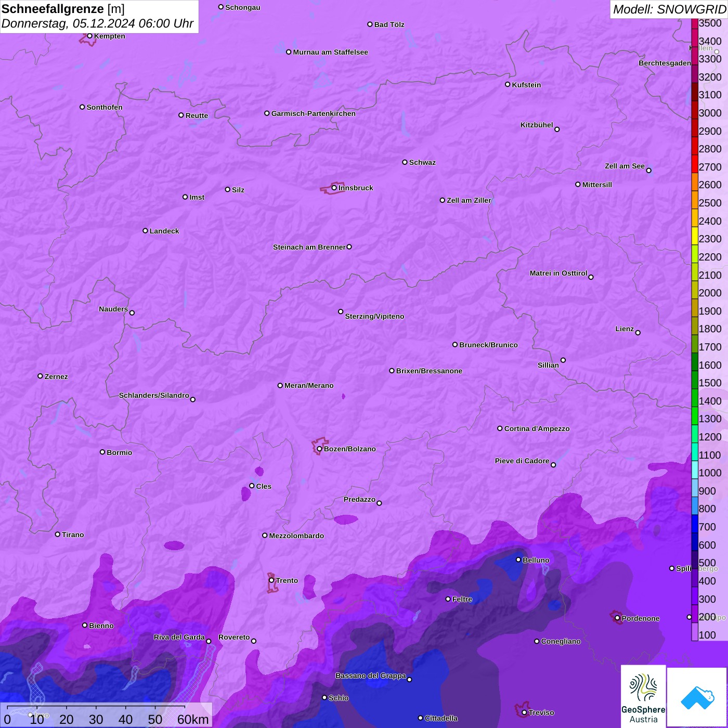The height and width of the screenshot is (728, 728).
Task: Click the 'Conegliano' label
Action: click(x=561, y=641)
